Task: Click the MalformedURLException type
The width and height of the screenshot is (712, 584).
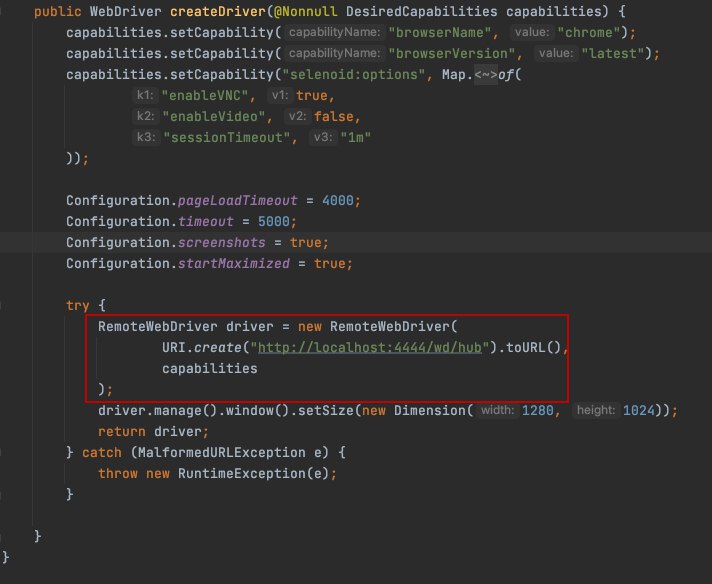Action: click(x=222, y=452)
